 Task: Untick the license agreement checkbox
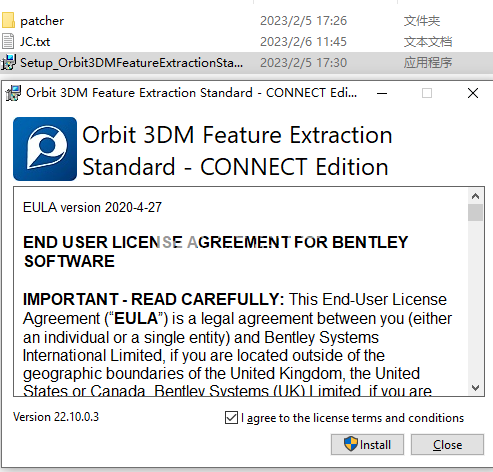pos(231,418)
